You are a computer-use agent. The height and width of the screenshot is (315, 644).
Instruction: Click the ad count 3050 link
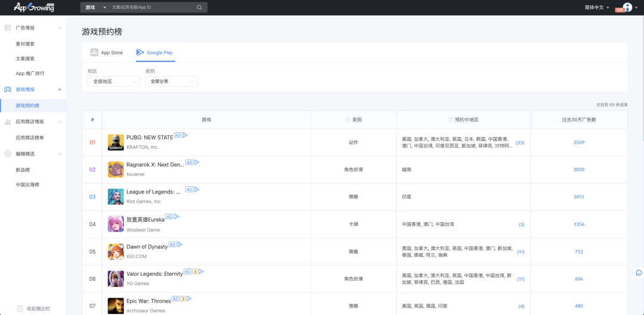[578, 169]
